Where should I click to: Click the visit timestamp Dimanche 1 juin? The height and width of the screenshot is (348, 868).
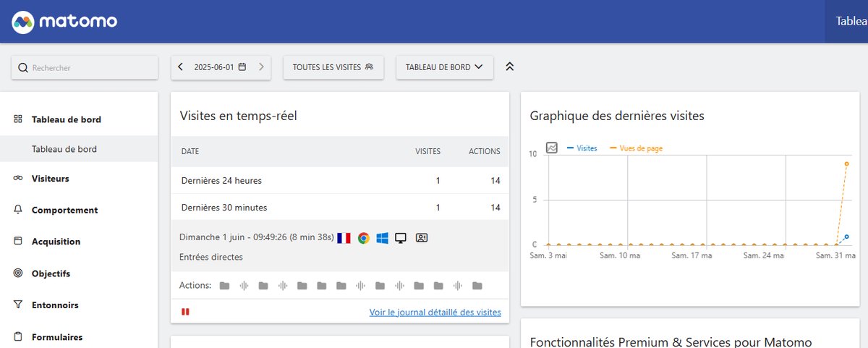pyautogui.click(x=257, y=237)
